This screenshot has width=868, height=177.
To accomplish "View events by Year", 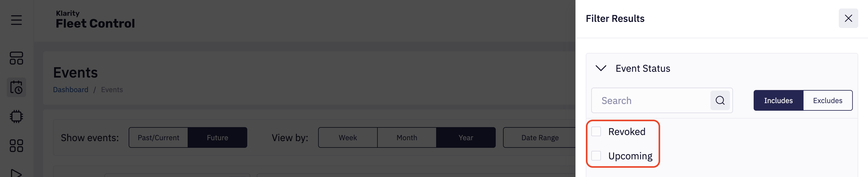I will tap(466, 137).
